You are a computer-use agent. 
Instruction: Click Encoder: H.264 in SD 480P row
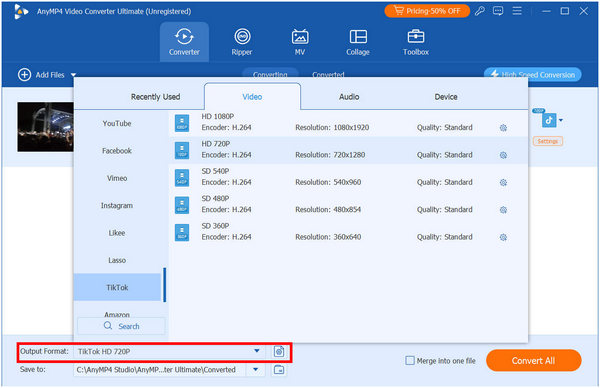click(x=227, y=209)
